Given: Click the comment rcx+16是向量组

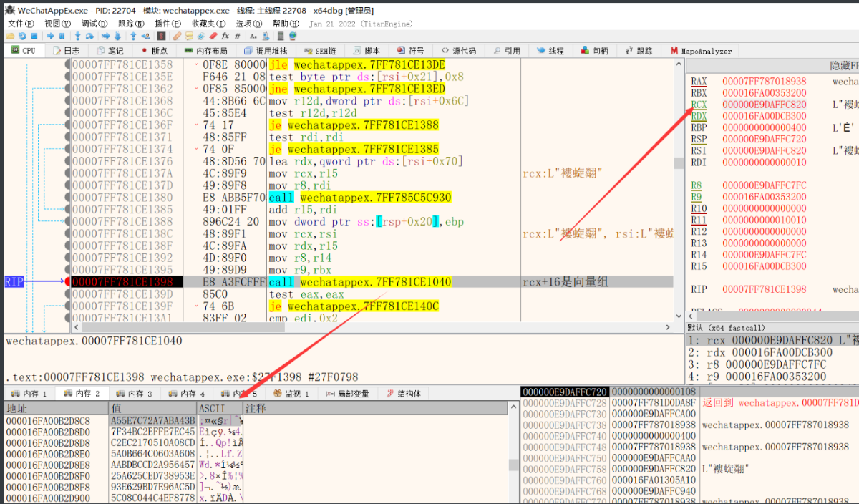Looking at the screenshot, I should [566, 282].
